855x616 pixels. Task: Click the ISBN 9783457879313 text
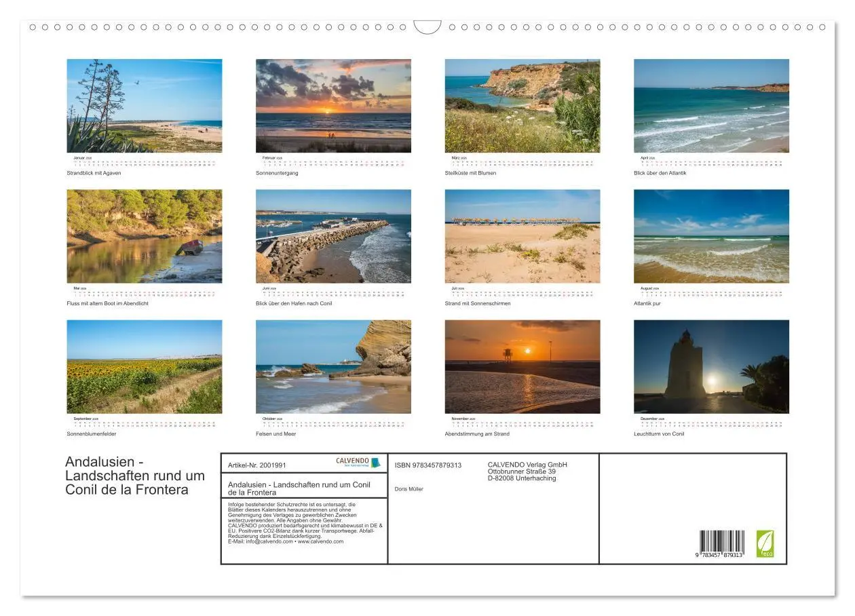(x=428, y=465)
